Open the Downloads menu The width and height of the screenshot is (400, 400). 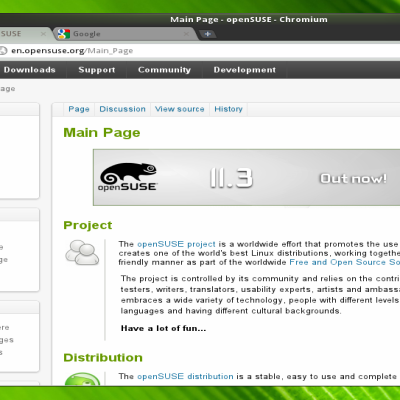(30, 70)
